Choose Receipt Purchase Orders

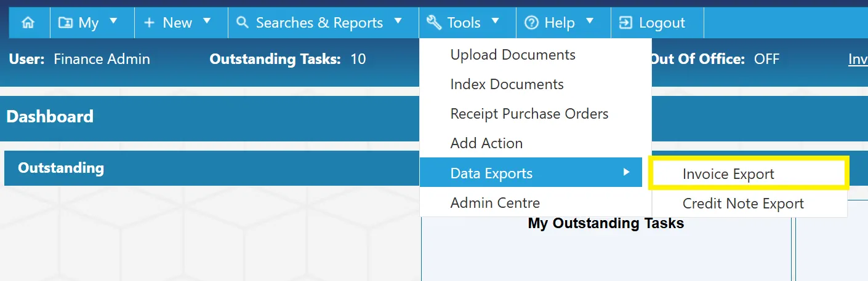[x=536, y=114]
